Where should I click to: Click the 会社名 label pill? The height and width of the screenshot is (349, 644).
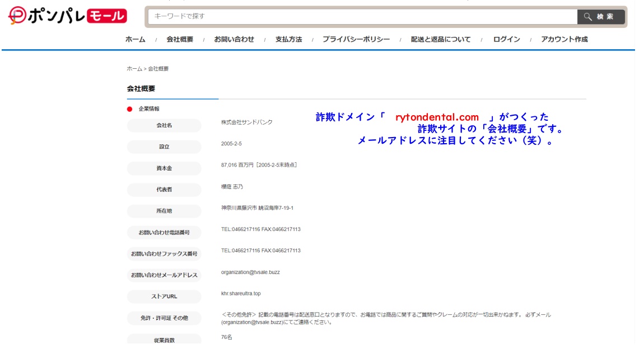click(x=164, y=126)
